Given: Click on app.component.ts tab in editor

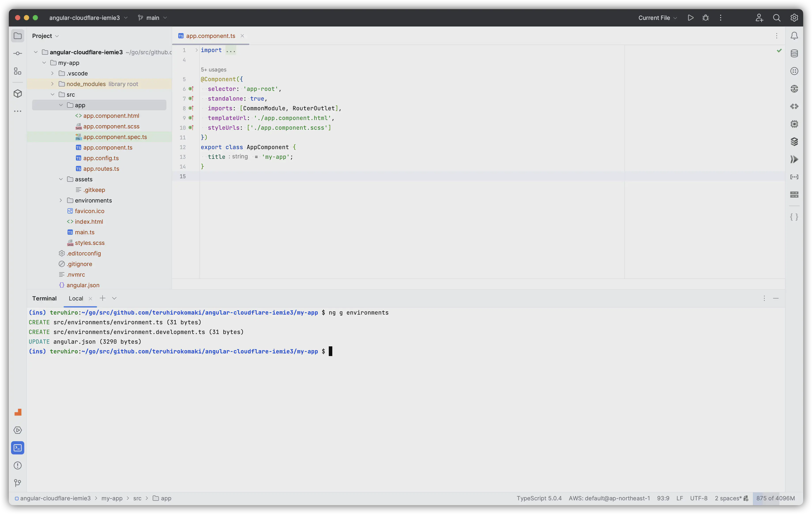Looking at the screenshot, I should [x=211, y=36].
